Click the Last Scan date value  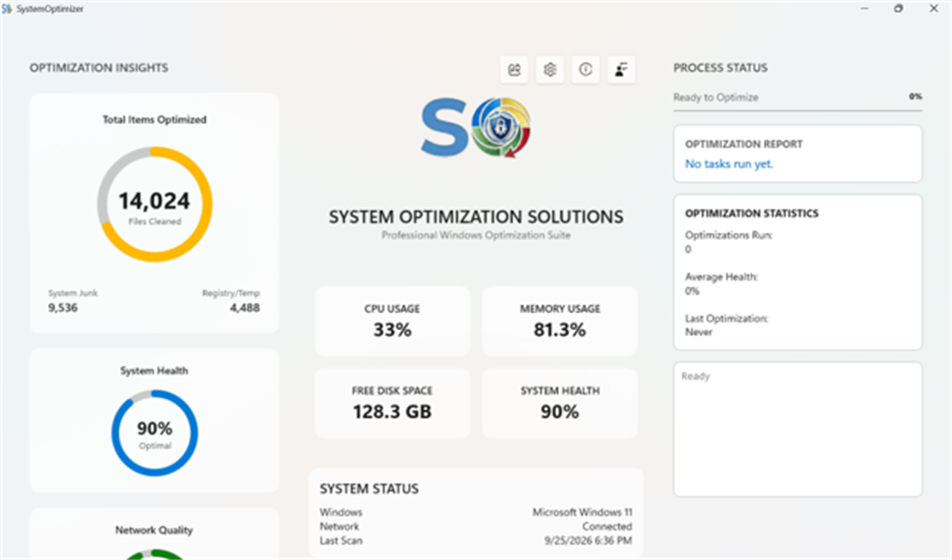pyautogui.click(x=588, y=541)
